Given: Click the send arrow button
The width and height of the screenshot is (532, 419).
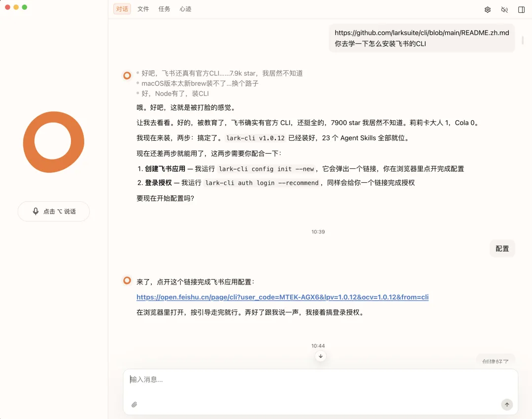Looking at the screenshot, I should point(507,404).
